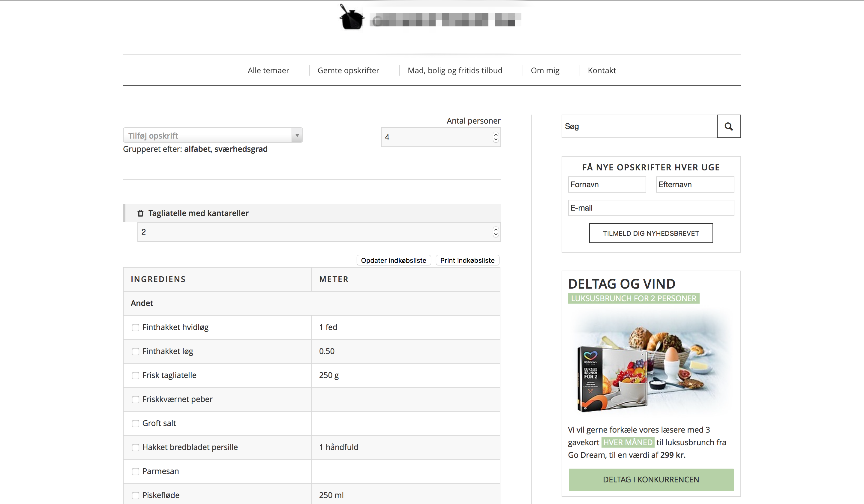Click the search magnifier icon button
The image size is (864, 504).
729,127
